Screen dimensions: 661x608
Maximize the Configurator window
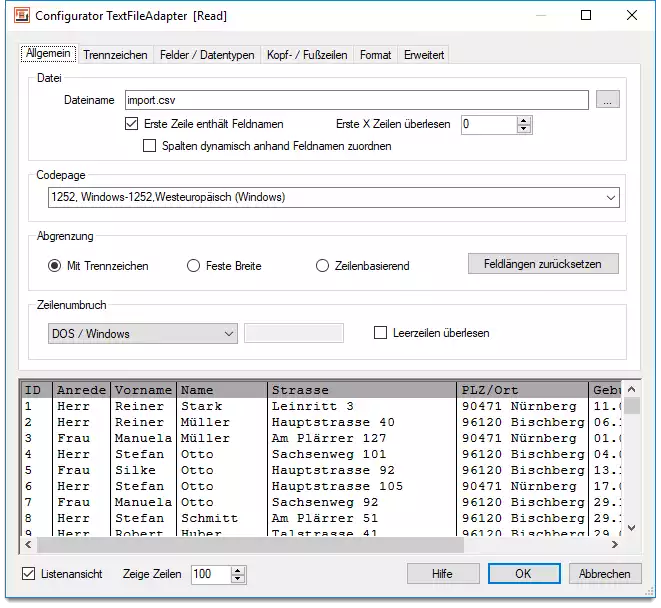tap(586, 16)
